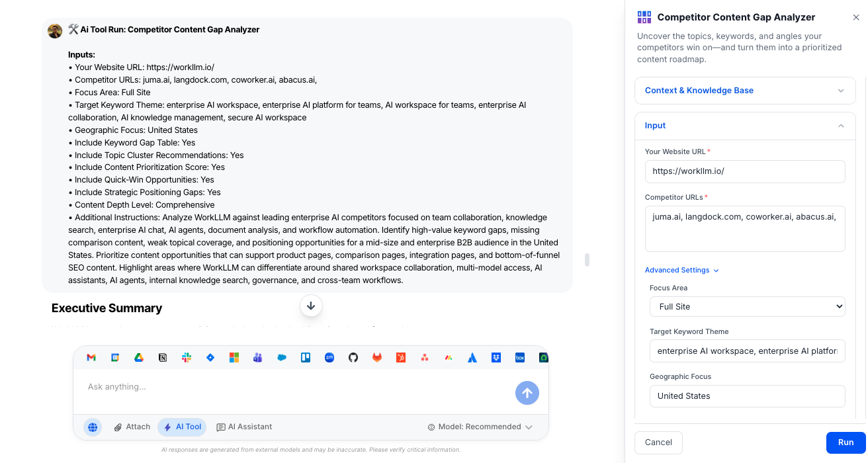The width and height of the screenshot is (868, 463).
Task: Click the Geographic Focus: United States line
Action: pyautogui.click(x=133, y=130)
